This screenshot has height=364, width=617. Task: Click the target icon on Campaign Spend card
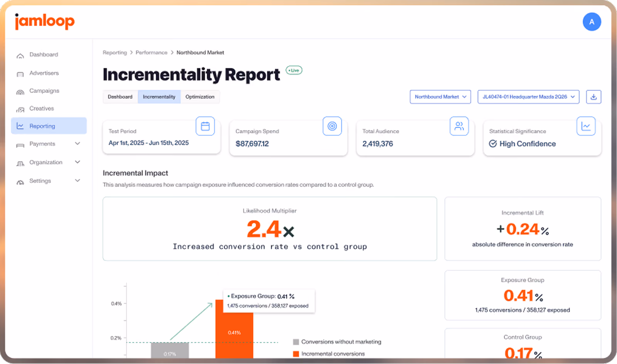click(332, 126)
